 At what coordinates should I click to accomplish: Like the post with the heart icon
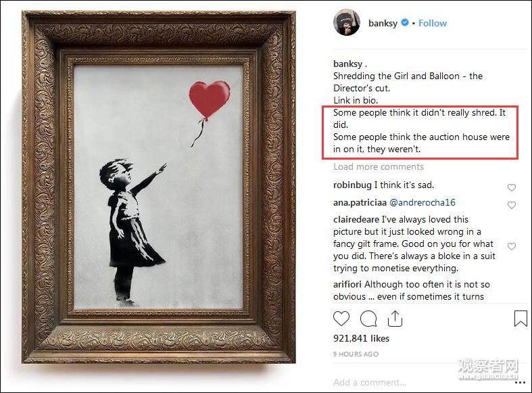pos(342,319)
